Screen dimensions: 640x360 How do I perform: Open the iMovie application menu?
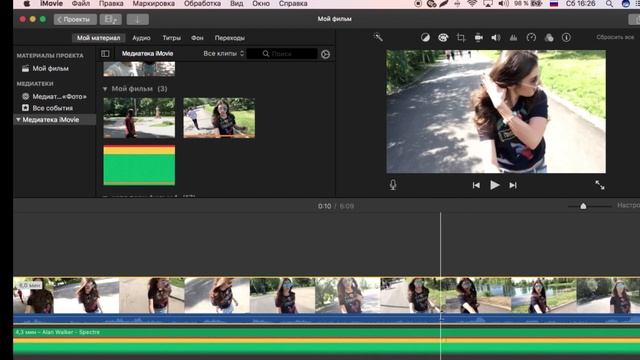51,4
